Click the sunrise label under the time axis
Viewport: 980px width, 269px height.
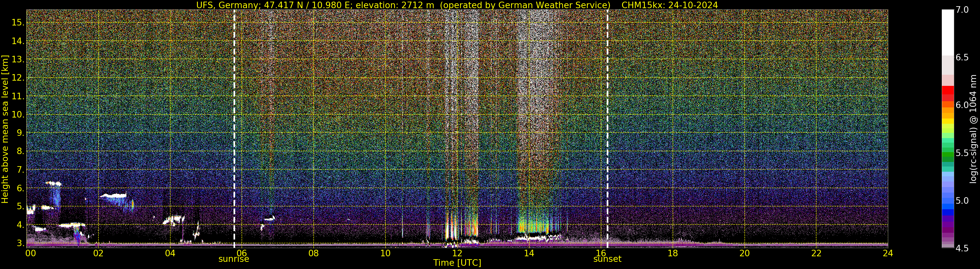coord(233,259)
